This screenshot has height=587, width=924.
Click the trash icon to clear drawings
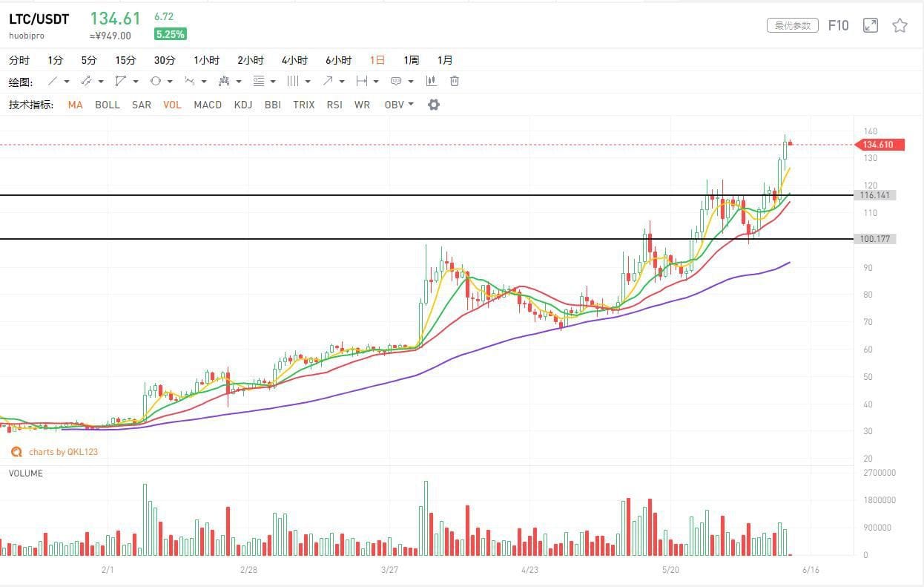click(x=454, y=82)
